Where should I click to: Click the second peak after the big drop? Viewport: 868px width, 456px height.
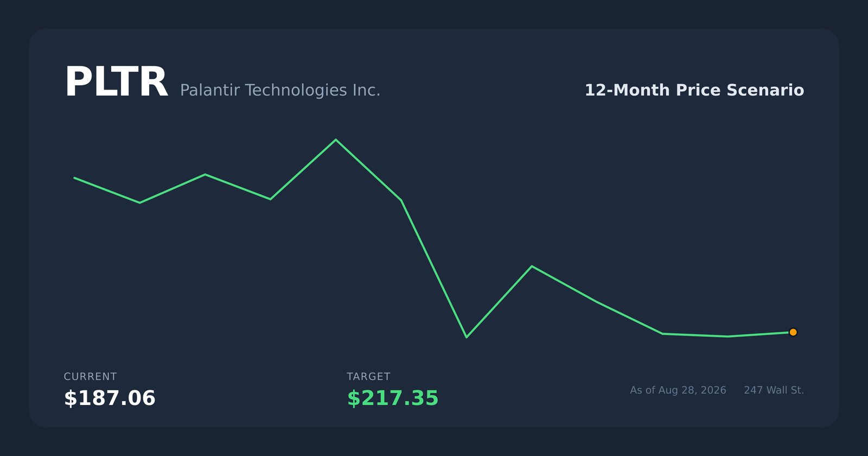532,266
